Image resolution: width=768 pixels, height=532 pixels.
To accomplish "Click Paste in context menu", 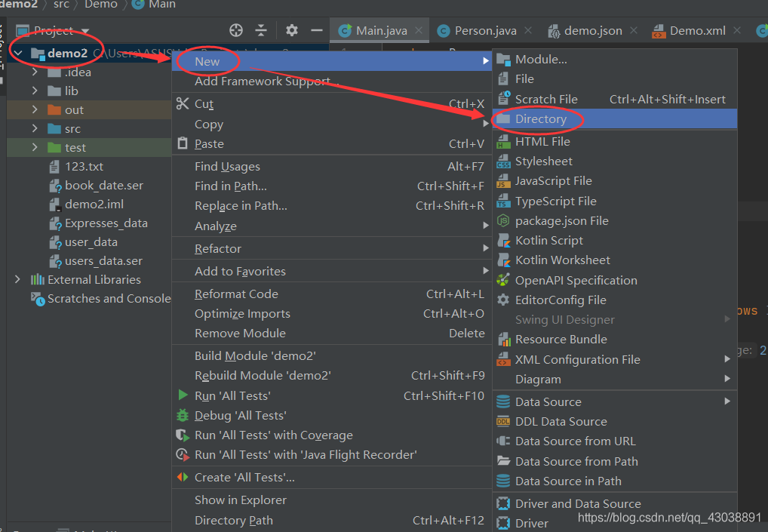I will pos(332,144).
